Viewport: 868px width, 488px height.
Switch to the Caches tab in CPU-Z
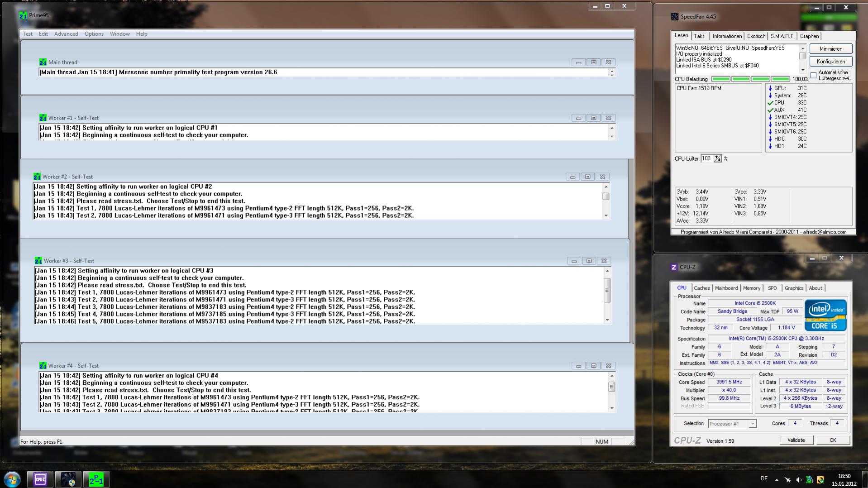point(702,288)
